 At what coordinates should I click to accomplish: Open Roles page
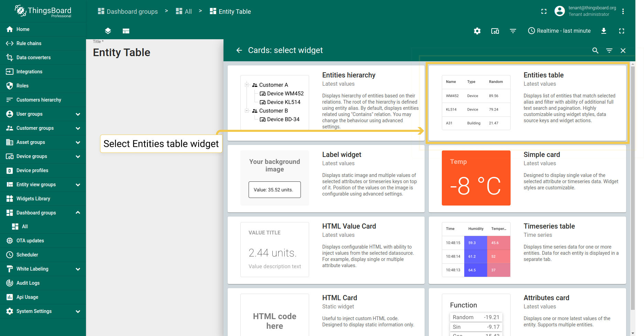43,86
